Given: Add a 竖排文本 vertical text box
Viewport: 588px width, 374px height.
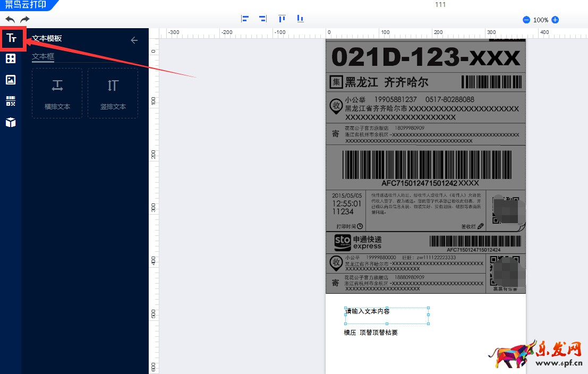Looking at the screenshot, I should tap(113, 93).
